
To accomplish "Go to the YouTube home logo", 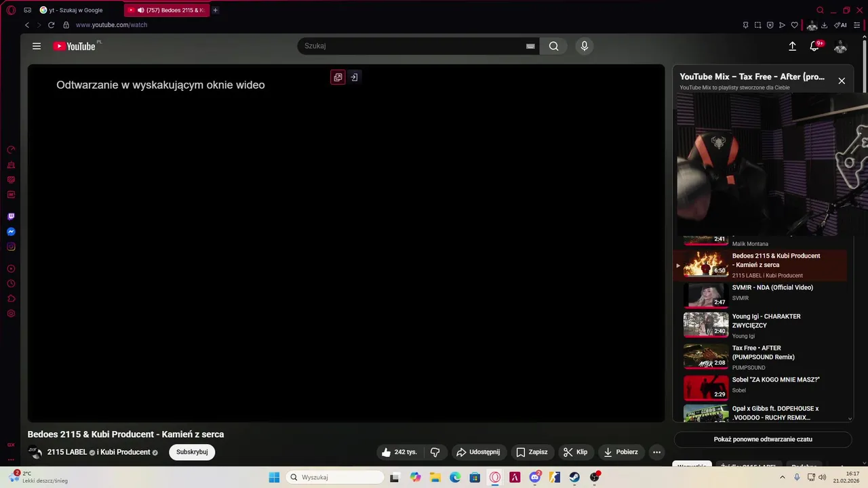I will (75, 46).
